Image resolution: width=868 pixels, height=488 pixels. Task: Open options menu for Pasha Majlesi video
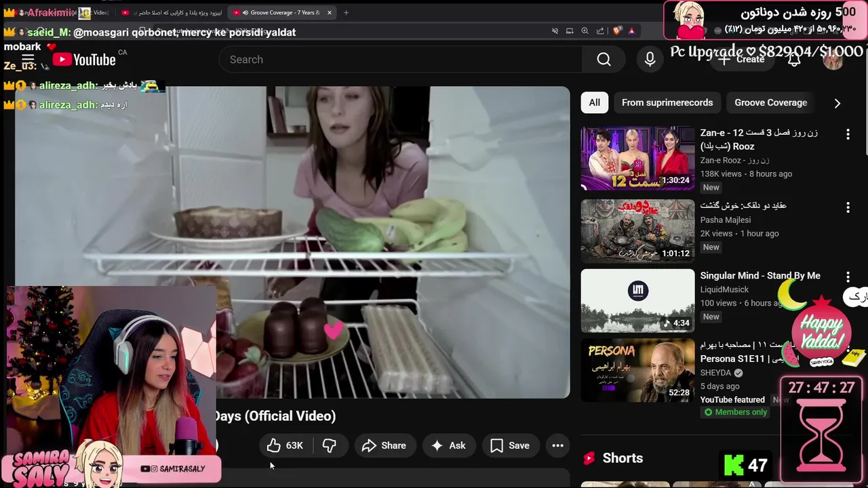[848, 207]
